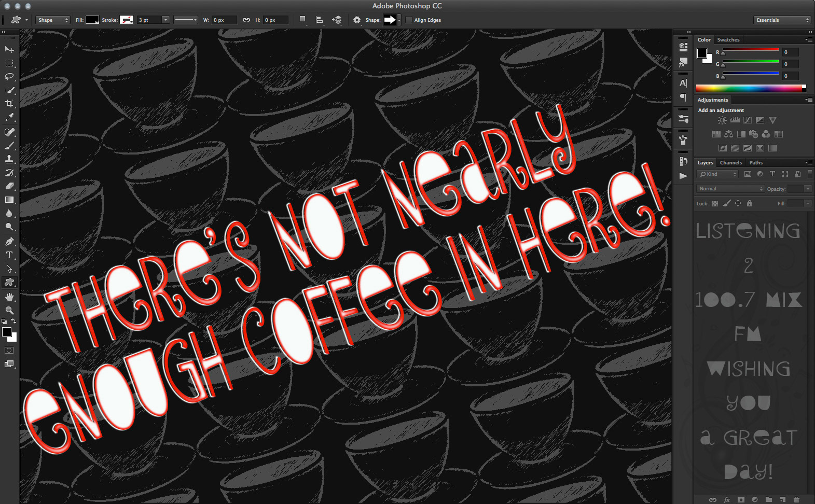The height and width of the screenshot is (504, 815).
Task: Select the Clone Stamp tool
Action: [x=9, y=159]
